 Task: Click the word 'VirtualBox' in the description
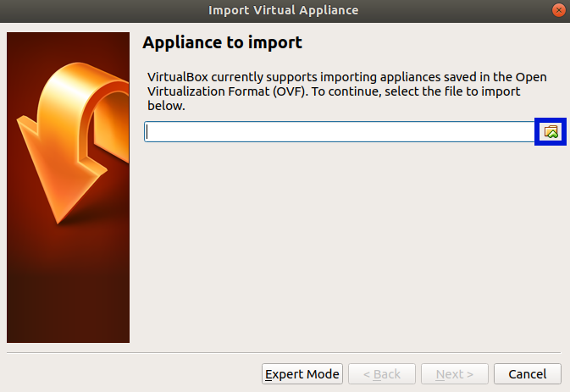pos(177,77)
